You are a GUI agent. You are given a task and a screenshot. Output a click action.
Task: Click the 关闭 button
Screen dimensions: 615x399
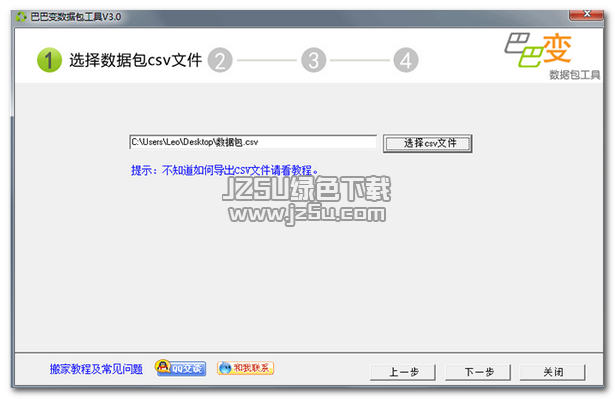553,372
